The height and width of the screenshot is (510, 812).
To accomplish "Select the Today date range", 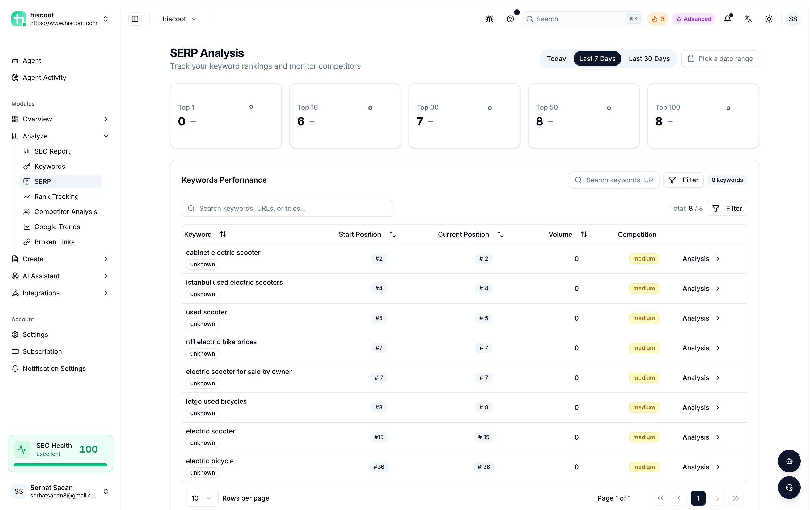I will point(556,59).
